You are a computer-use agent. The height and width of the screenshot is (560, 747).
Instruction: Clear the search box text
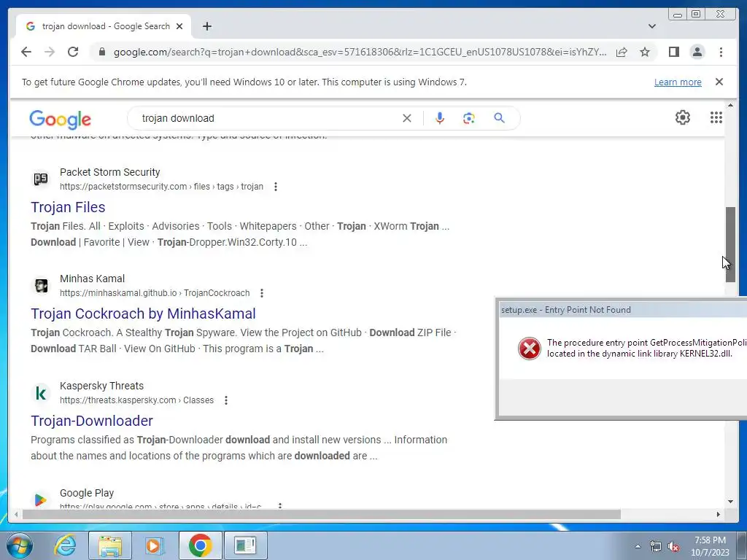(x=407, y=118)
